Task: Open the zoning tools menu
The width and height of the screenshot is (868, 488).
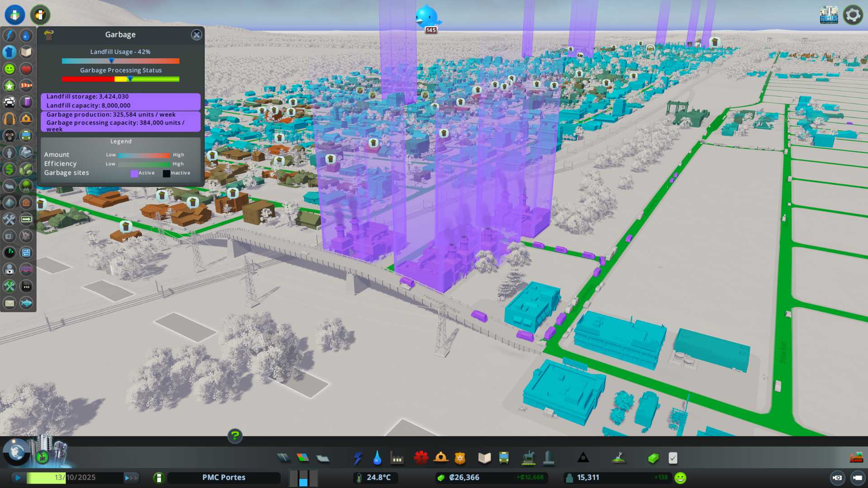Action: coord(303,458)
